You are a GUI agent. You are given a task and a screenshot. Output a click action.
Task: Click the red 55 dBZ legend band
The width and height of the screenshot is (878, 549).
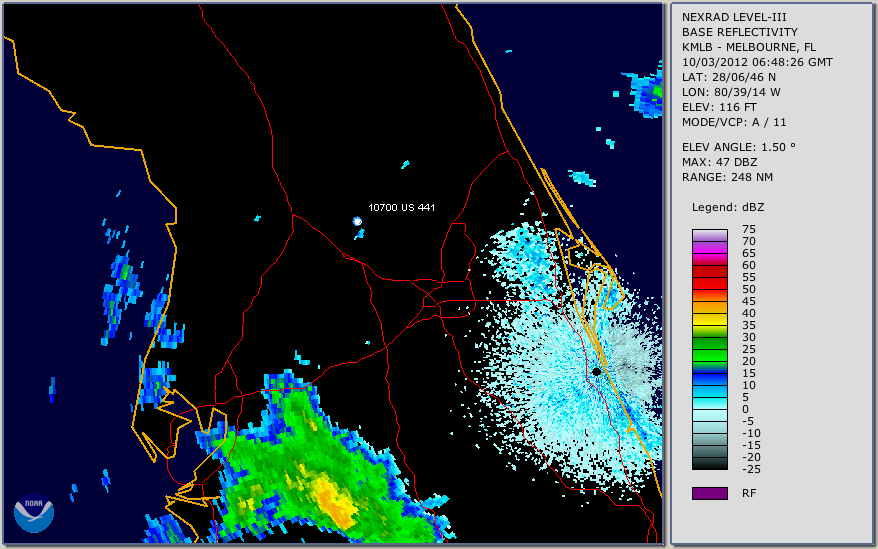point(709,271)
